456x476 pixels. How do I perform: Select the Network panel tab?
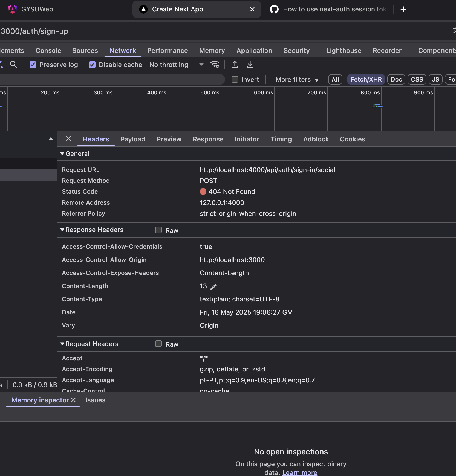tap(123, 51)
